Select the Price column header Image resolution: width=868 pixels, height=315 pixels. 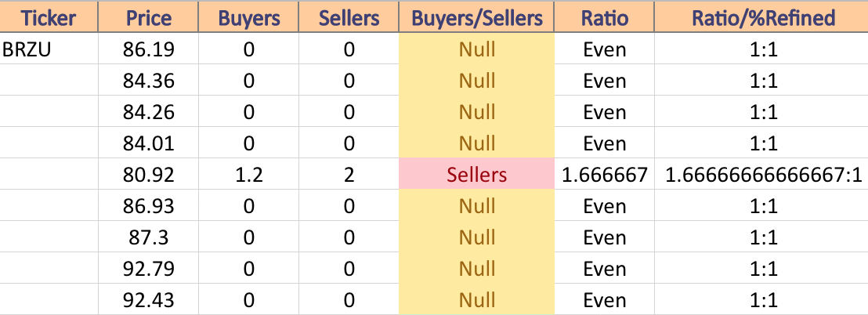(x=148, y=18)
